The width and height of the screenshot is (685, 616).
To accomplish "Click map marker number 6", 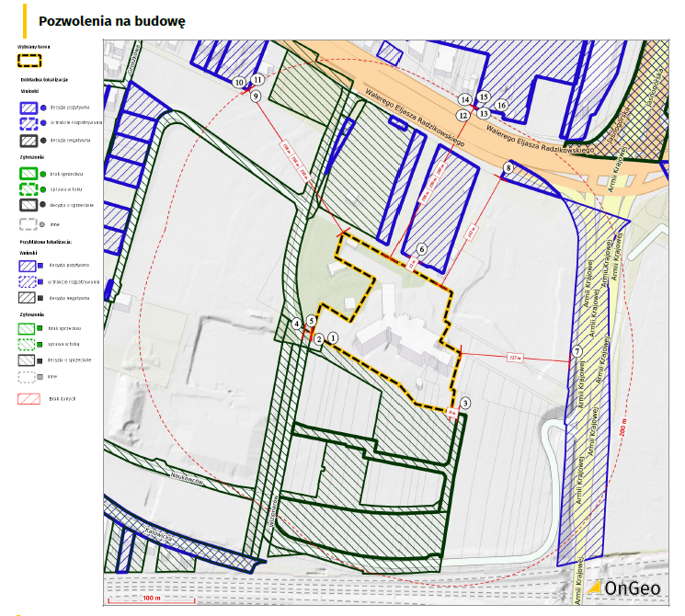I will pyautogui.click(x=421, y=249).
